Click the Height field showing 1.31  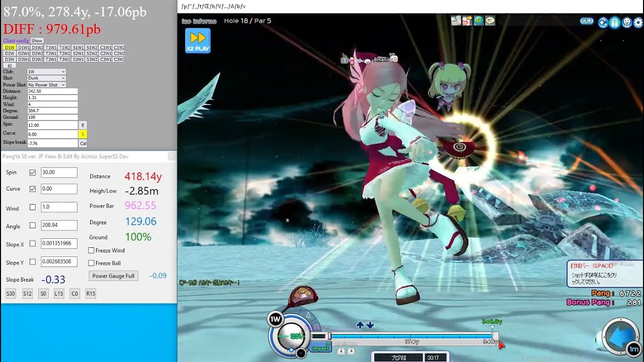coord(52,98)
